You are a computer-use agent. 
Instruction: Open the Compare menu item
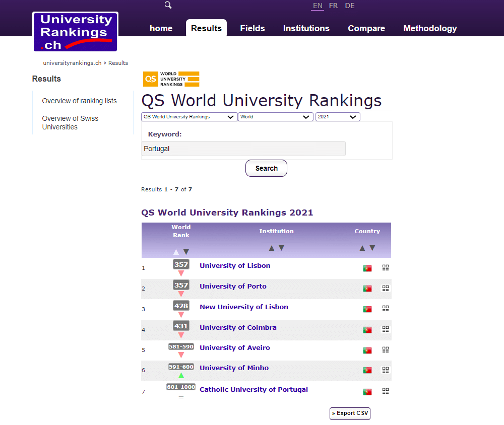pos(366,28)
